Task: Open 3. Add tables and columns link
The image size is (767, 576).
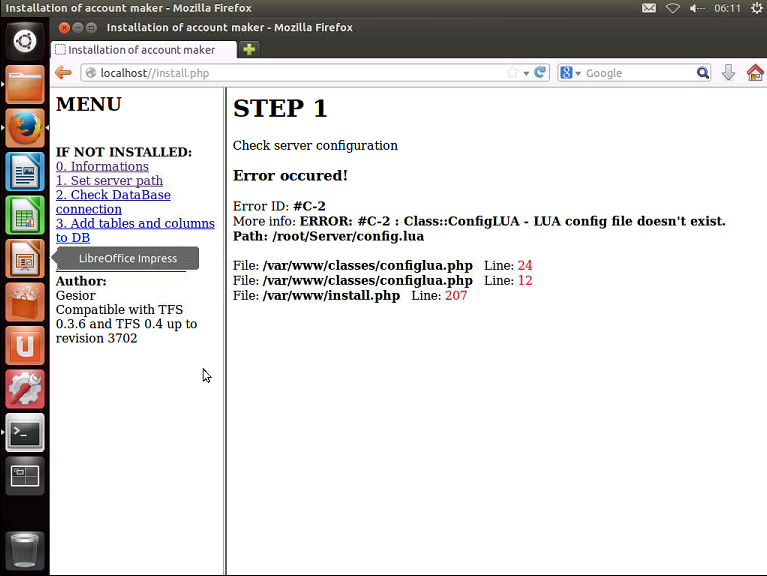Action: click(135, 230)
